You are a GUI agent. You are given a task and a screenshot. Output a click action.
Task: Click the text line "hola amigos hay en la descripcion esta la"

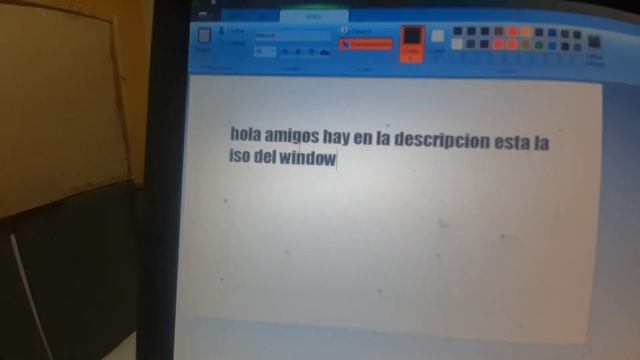click(x=389, y=138)
